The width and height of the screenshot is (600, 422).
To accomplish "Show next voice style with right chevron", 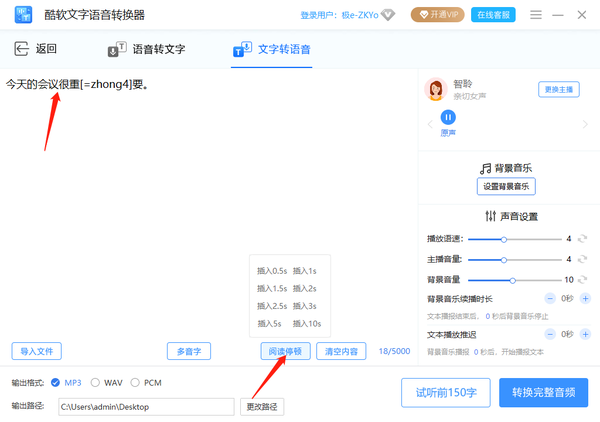I will coord(585,124).
